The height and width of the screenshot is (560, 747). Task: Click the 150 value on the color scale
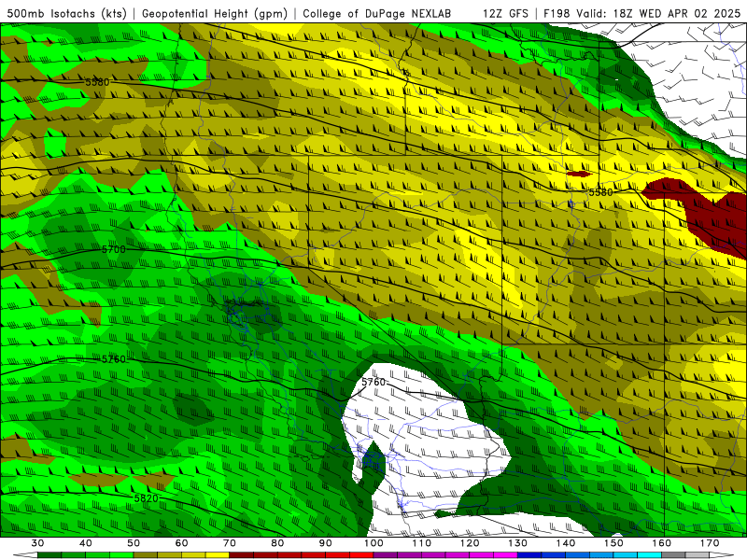613,543
